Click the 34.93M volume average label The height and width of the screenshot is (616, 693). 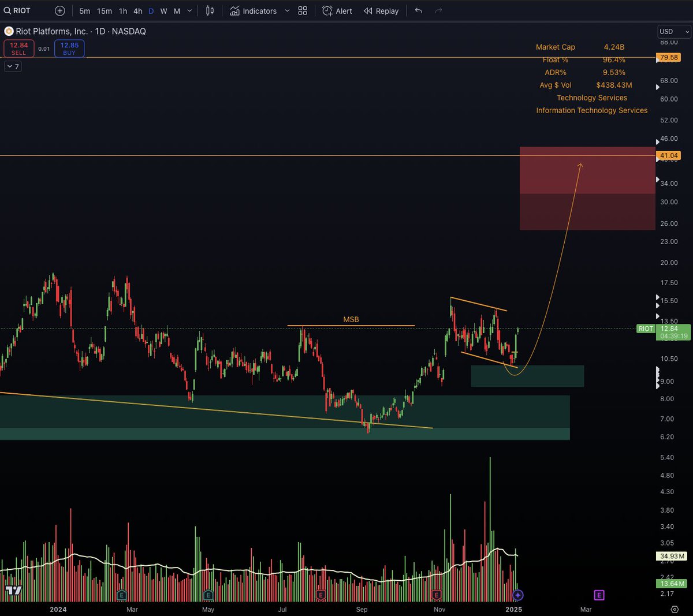click(x=672, y=557)
